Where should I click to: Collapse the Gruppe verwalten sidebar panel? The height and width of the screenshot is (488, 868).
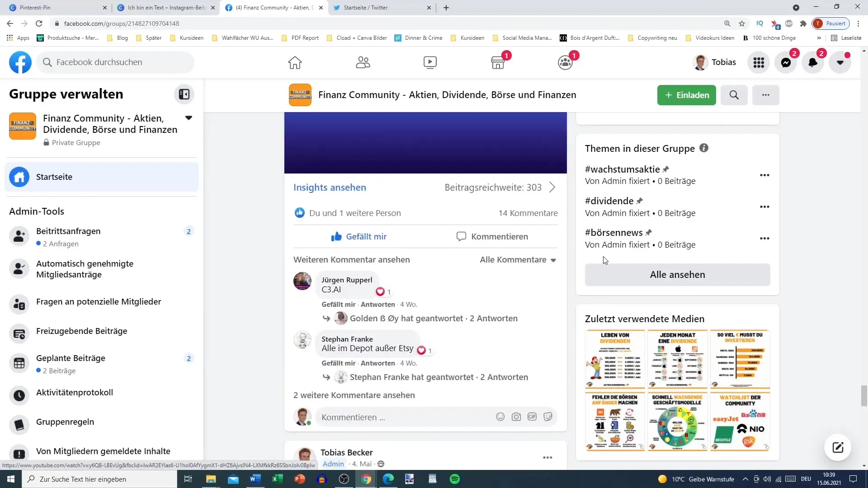coord(184,94)
